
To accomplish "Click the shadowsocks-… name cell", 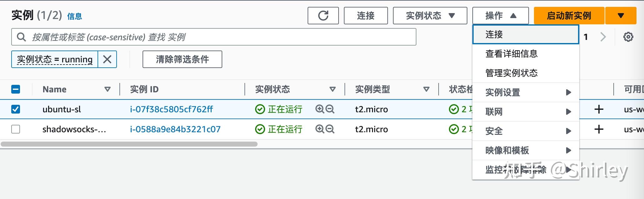I will pyautogui.click(x=74, y=129).
